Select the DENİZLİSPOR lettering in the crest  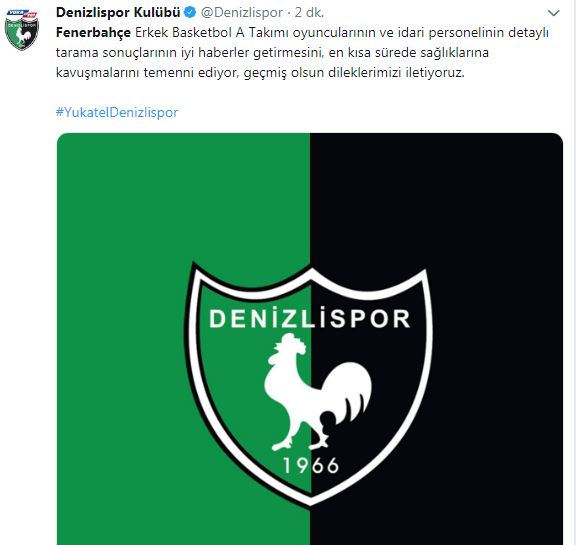pyautogui.click(x=310, y=318)
